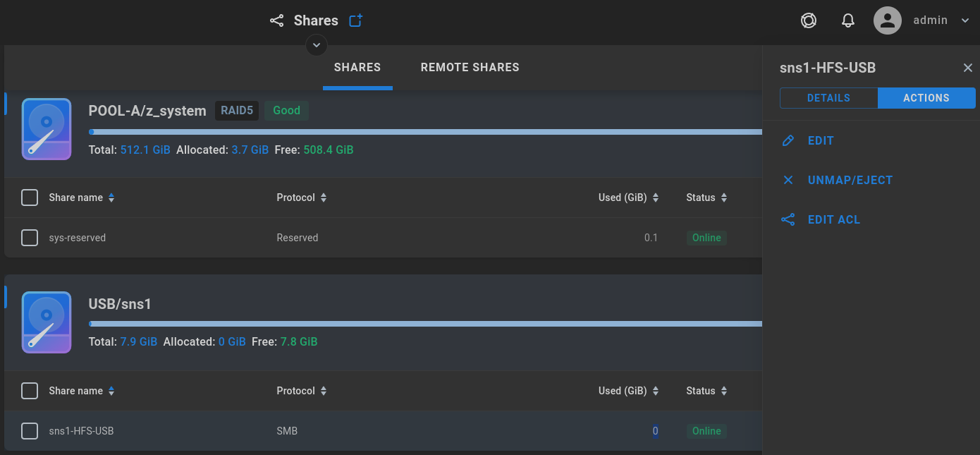Click the 0.1 used value
The image size is (980, 455).
pyautogui.click(x=651, y=238)
